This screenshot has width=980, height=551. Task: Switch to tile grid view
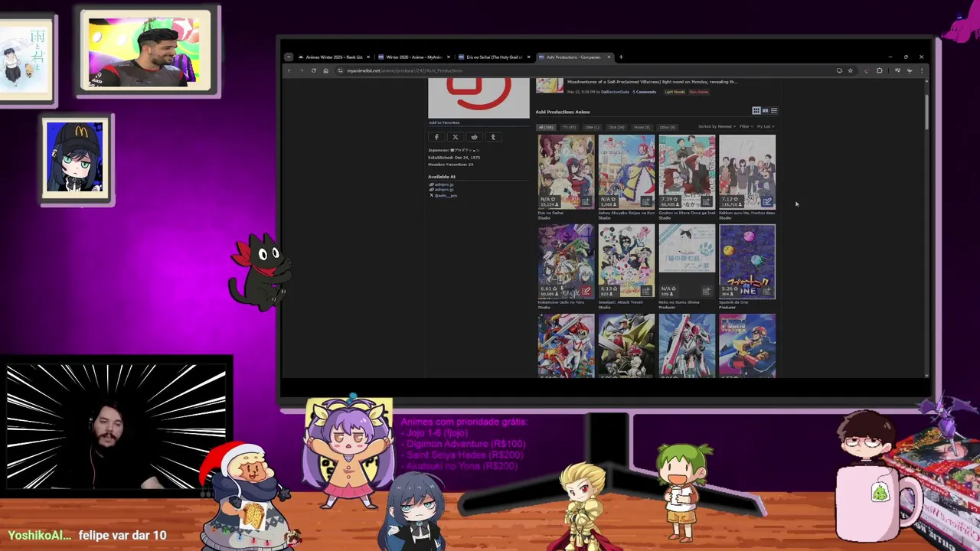pyautogui.click(x=756, y=111)
